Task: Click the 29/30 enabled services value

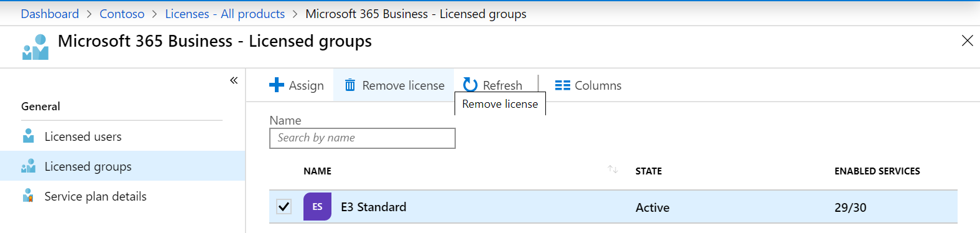Action: tap(851, 207)
